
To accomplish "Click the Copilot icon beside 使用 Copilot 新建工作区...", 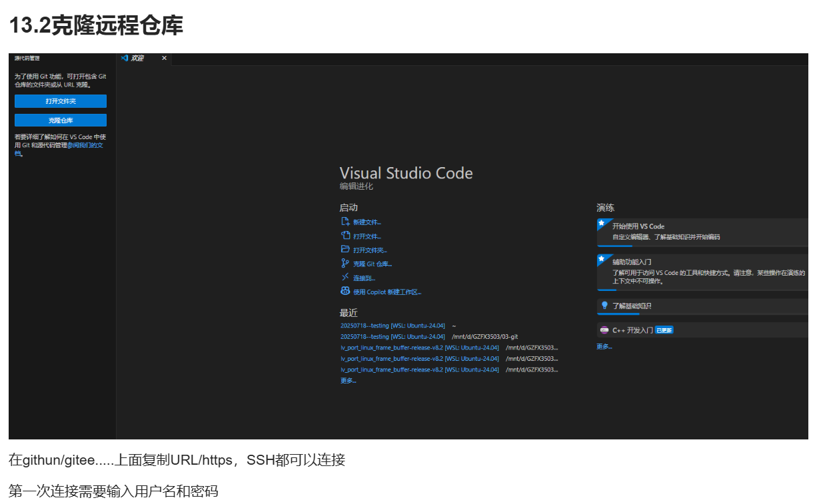I will click(345, 292).
